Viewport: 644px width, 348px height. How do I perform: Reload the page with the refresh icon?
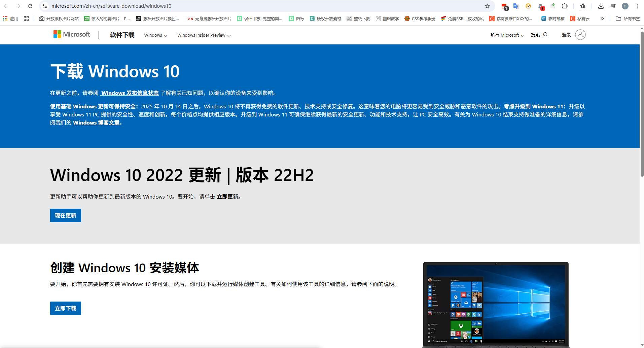click(30, 6)
